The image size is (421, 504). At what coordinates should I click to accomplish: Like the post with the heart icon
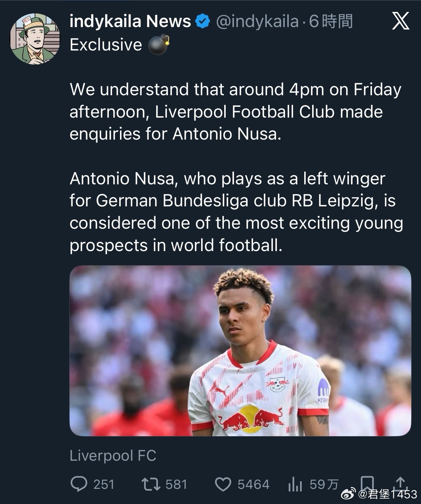coord(223,484)
